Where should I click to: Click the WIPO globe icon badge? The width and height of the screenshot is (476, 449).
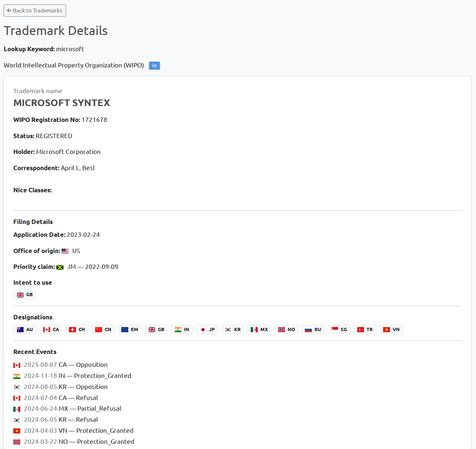(x=154, y=66)
